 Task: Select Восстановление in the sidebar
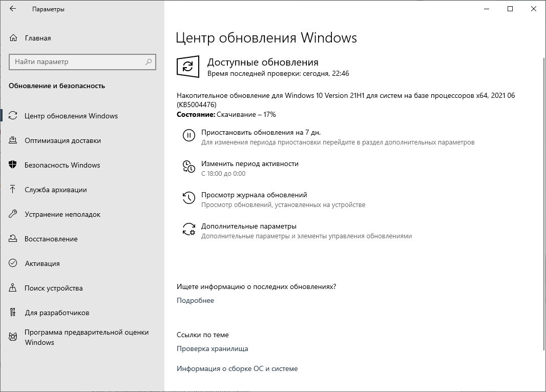coord(51,239)
